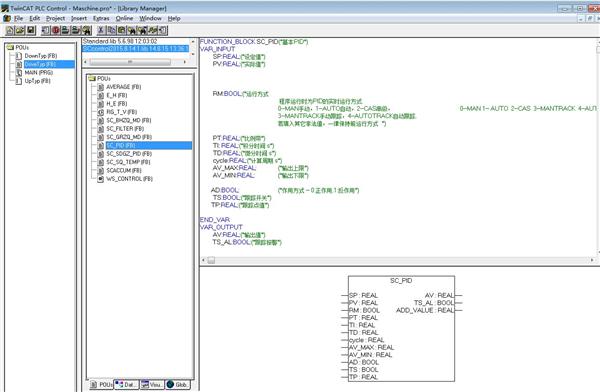Open the Insert menu

click(79, 18)
